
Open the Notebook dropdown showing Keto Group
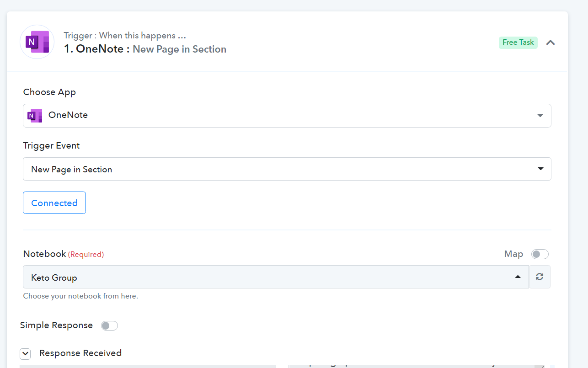[276, 277]
